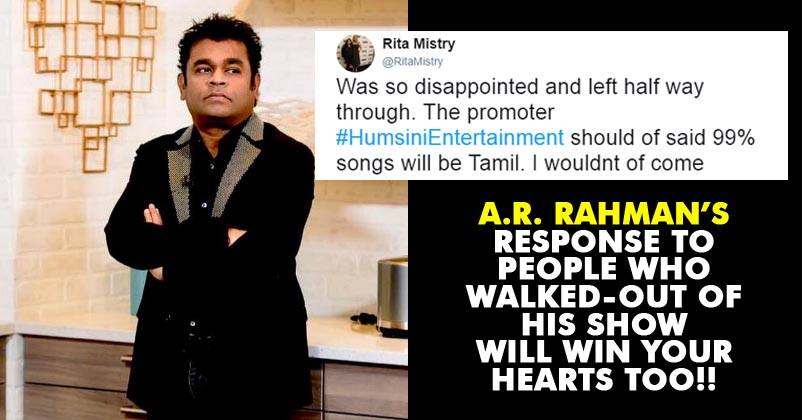
Task: Click the "WILL WIN YOUR" headline line
Action: coord(604,352)
